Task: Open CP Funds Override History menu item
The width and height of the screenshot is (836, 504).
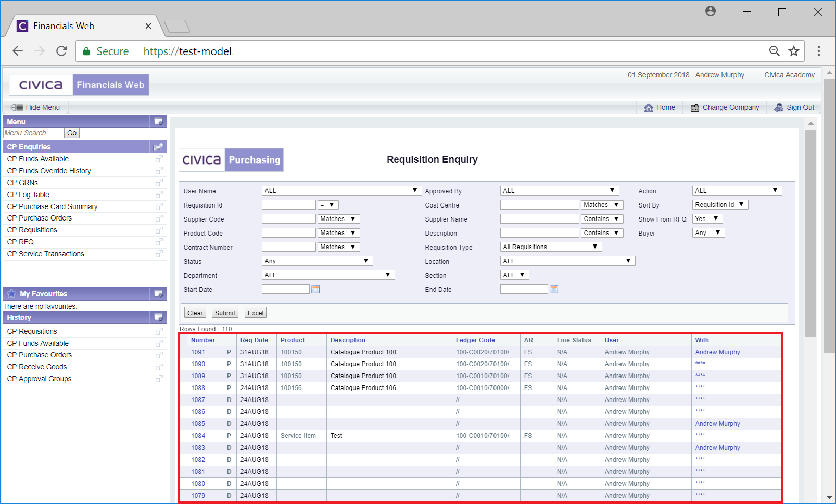Action: click(x=49, y=171)
